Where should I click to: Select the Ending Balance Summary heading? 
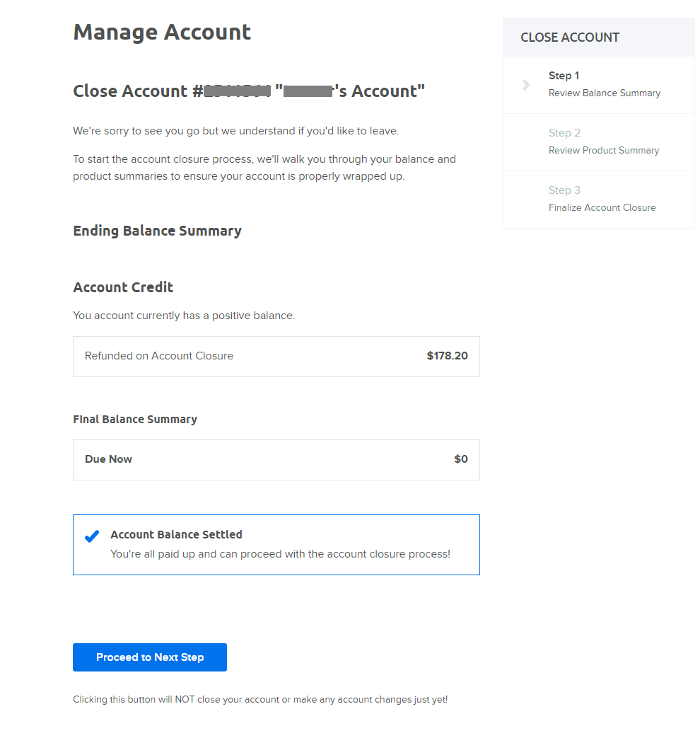(x=157, y=231)
